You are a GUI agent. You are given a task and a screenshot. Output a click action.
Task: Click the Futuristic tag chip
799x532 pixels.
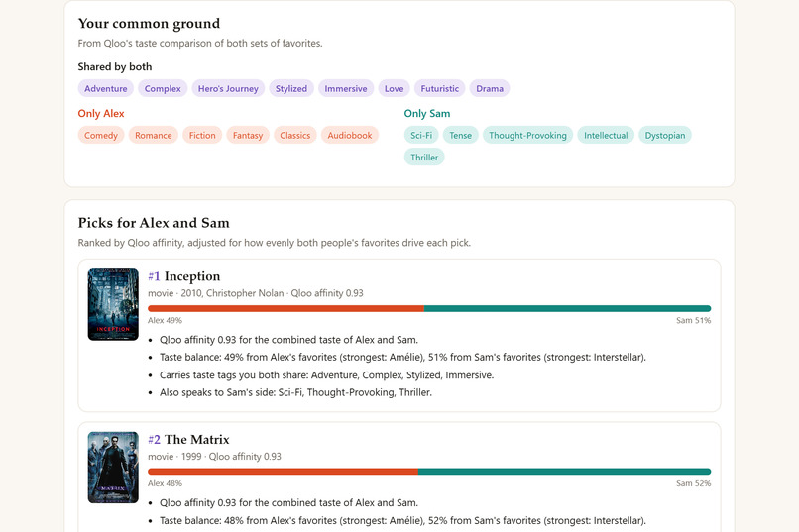439,88
